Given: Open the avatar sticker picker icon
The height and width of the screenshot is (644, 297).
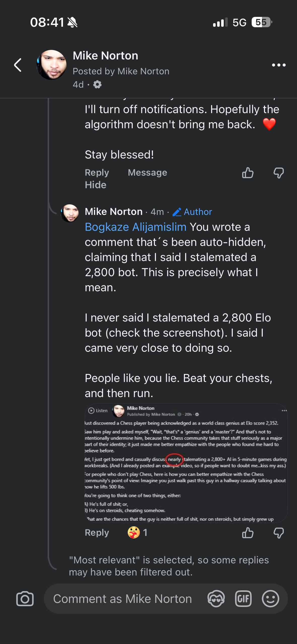Looking at the screenshot, I should tap(216, 599).
